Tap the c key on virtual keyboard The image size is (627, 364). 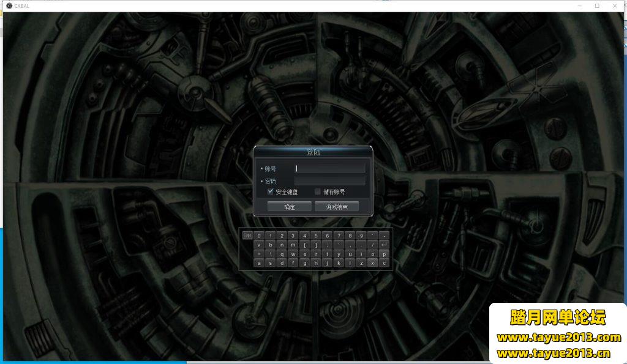click(385, 263)
